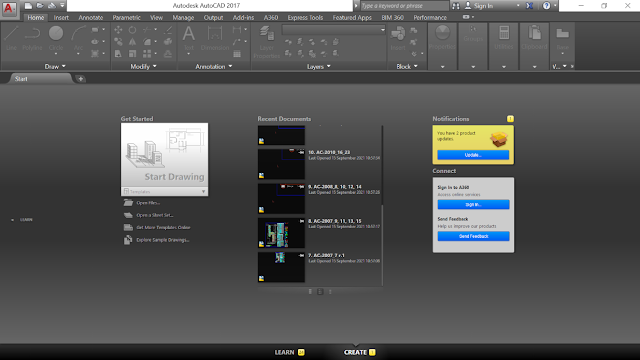Screen dimensions: 640x360
Task: Toggle the pin on 9. AC-2008_8, 10, 12, 14
Action: coord(302,187)
